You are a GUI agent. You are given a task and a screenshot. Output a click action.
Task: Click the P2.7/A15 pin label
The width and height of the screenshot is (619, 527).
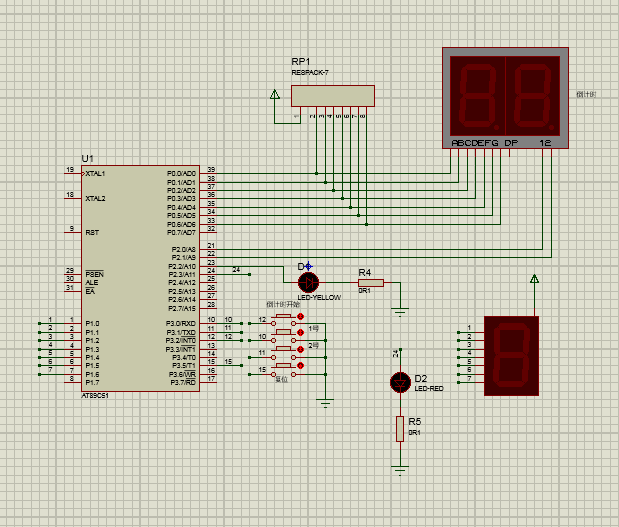coord(182,309)
